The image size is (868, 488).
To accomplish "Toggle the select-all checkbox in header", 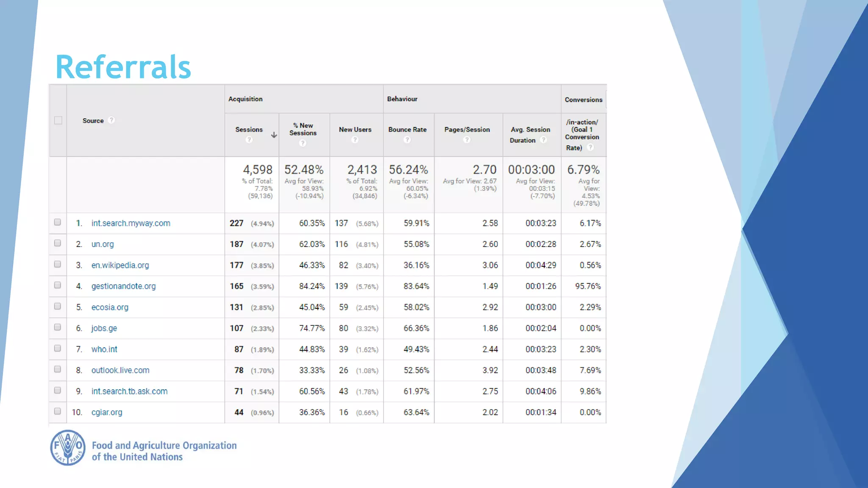I will (x=58, y=120).
